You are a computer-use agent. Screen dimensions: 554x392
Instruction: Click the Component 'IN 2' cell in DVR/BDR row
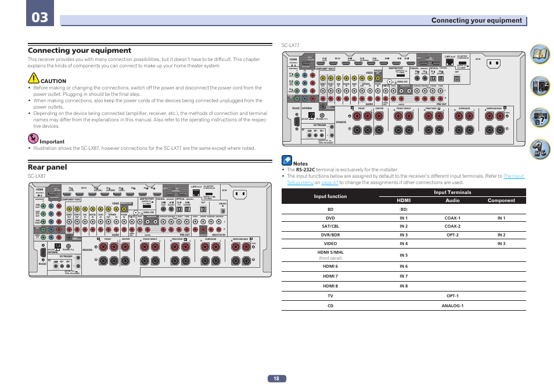click(x=501, y=235)
